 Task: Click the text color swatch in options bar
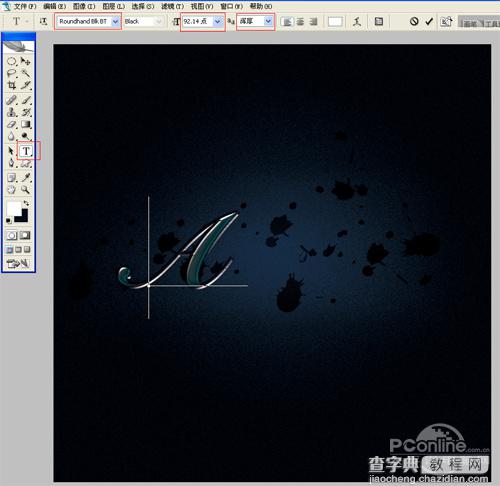click(335, 22)
